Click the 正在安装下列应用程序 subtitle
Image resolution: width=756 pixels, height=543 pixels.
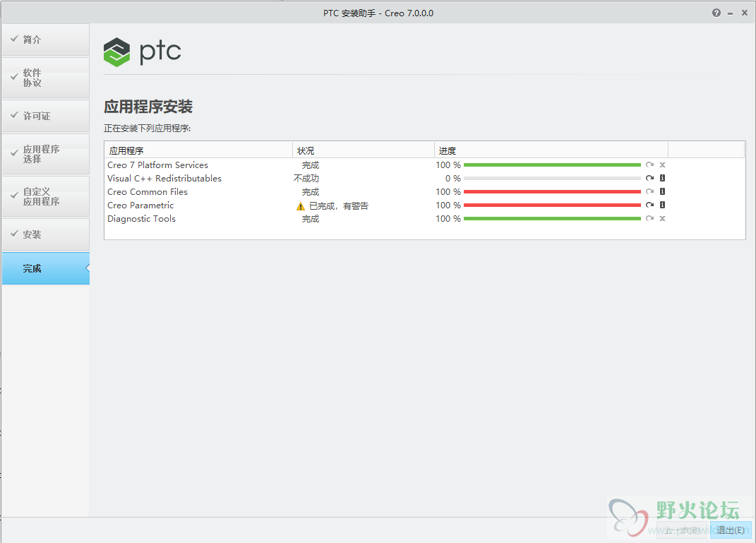pos(147,129)
